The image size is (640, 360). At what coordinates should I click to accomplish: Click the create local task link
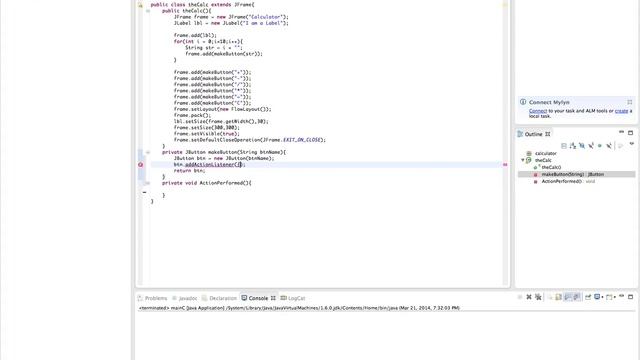click(x=621, y=111)
